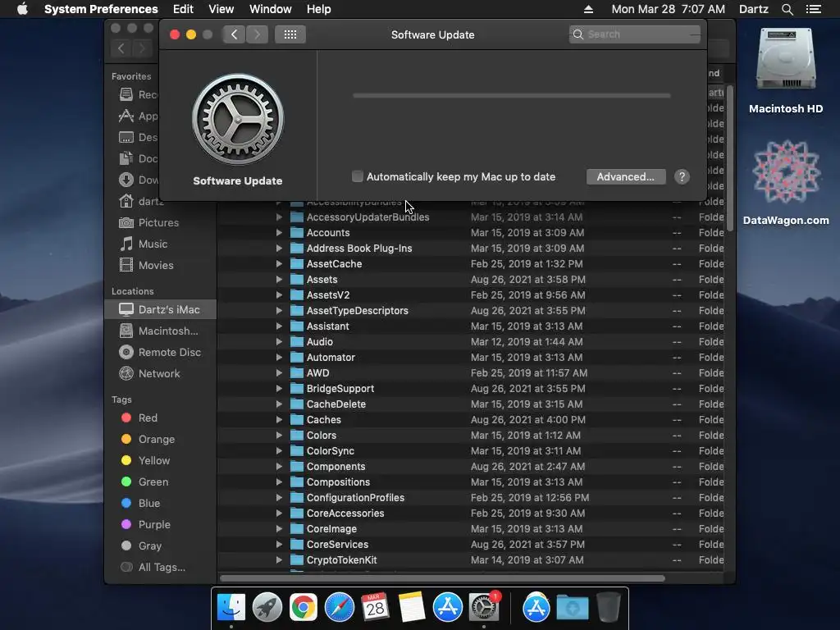Go back in the Finder window
The height and width of the screenshot is (630, 840).
tap(121, 48)
